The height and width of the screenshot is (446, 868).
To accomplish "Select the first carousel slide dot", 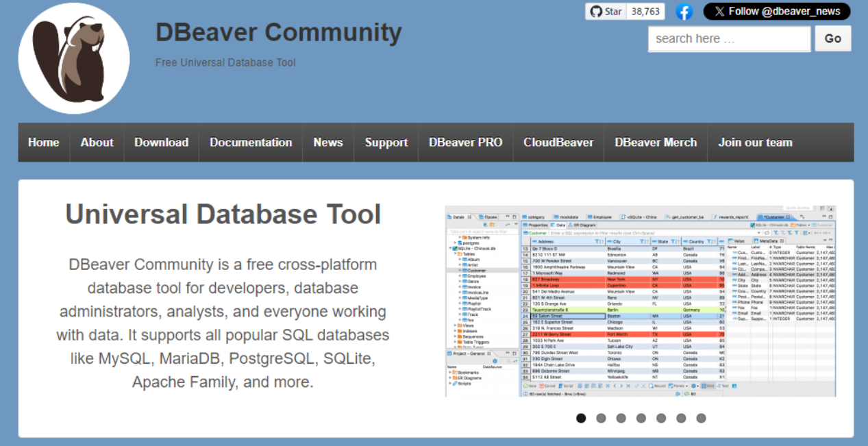I will pos(581,418).
